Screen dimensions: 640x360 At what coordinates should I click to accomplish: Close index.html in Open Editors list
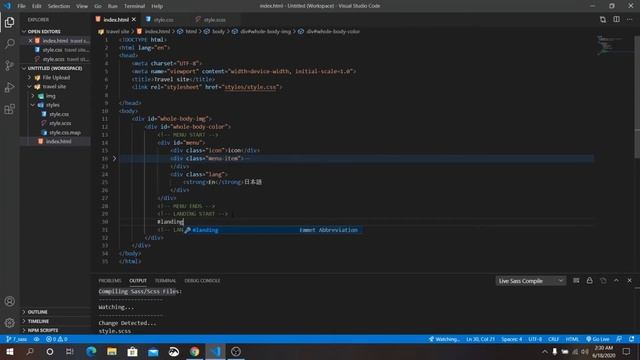pos(30,41)
